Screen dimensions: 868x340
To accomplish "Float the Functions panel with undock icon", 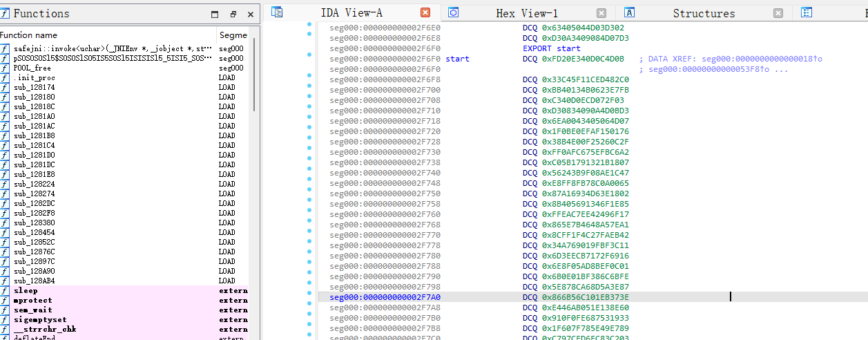I will tap(233, 14).
